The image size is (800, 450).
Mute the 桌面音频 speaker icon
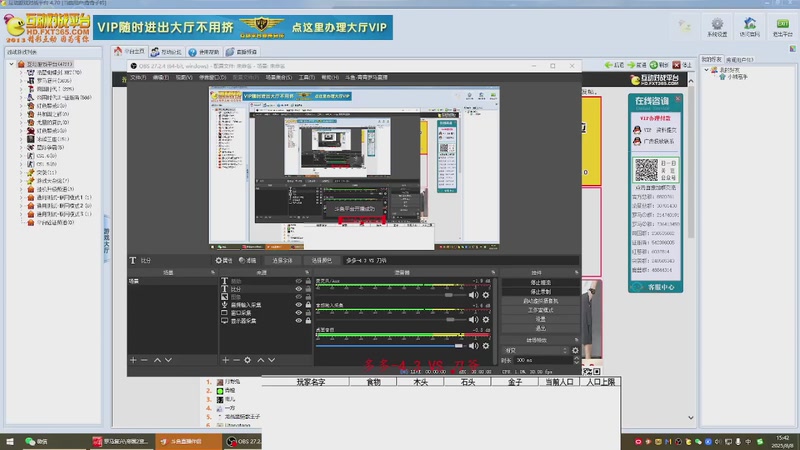(473, 345)
